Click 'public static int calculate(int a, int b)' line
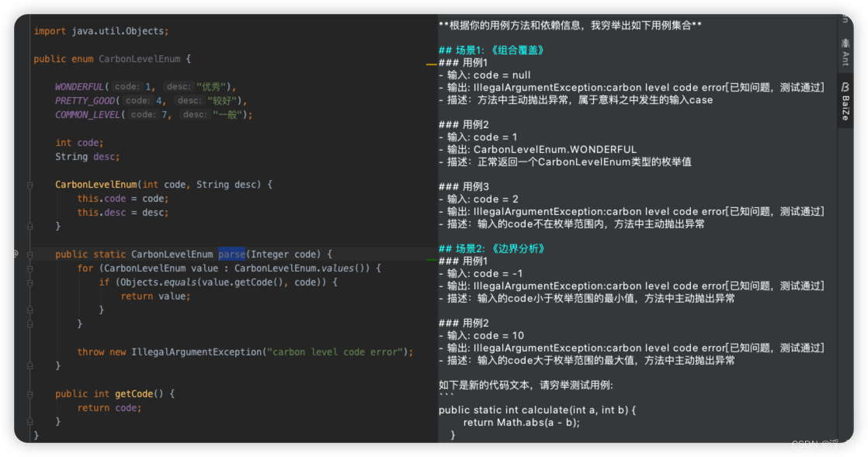This screenshot has width=868, height=457. (537, 410)
